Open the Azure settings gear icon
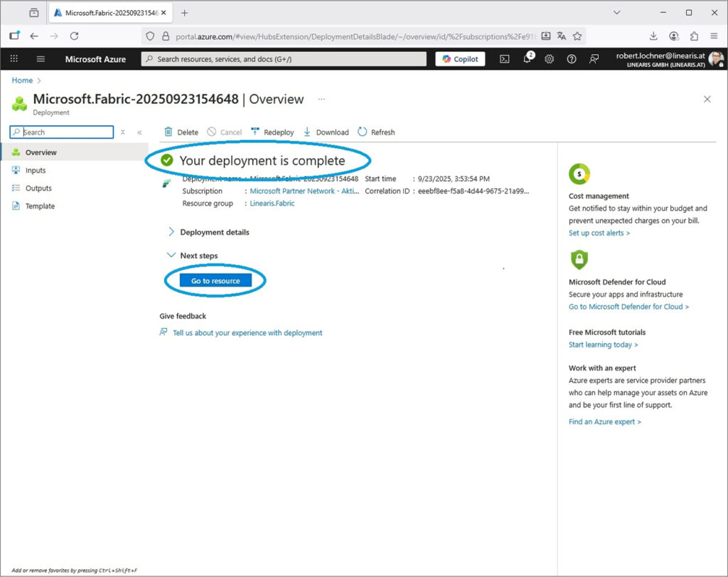 [x=550, y=59]
